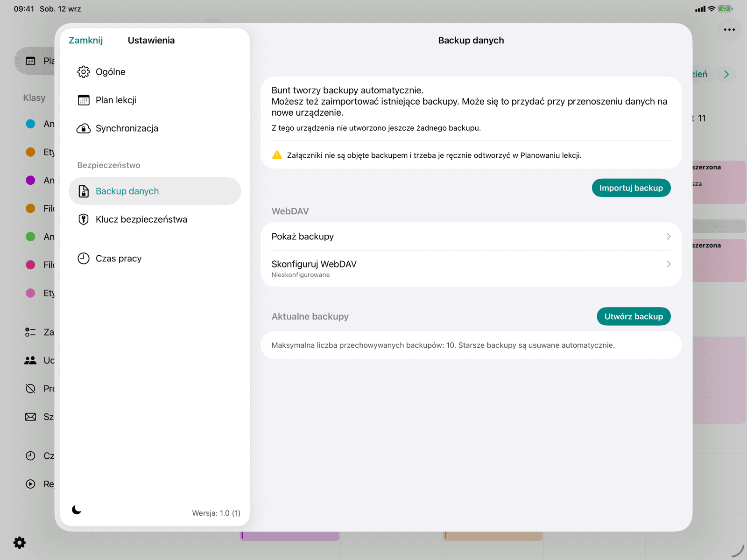747x560 pixels.
Task: Click the Wersja: 1.0 (1) version text
Action: [216, 513]
